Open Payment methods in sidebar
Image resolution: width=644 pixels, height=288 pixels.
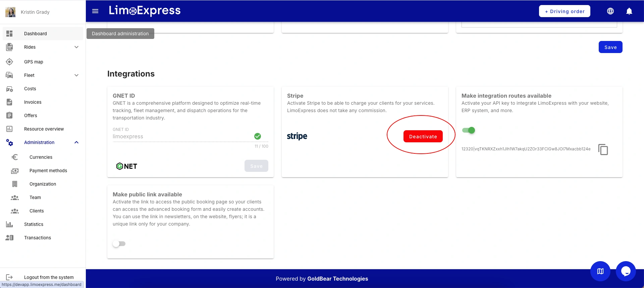pyautogui.click(x=48, y=171)
